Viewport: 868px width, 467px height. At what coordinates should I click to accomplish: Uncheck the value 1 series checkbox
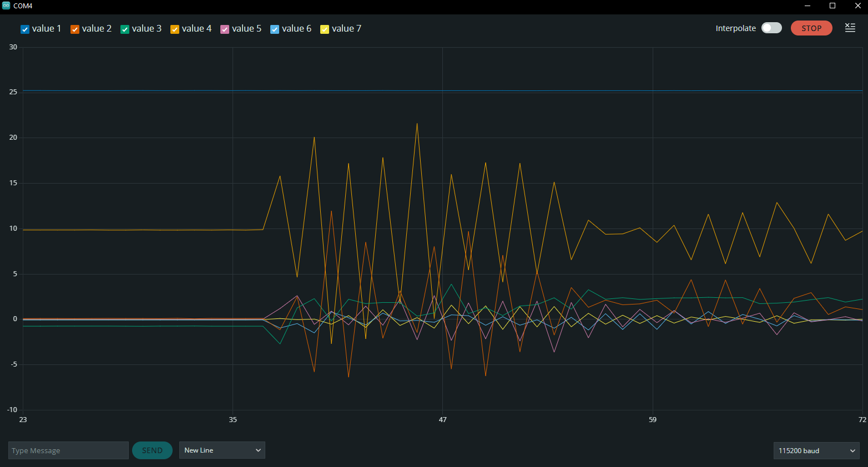pos(25,29)
